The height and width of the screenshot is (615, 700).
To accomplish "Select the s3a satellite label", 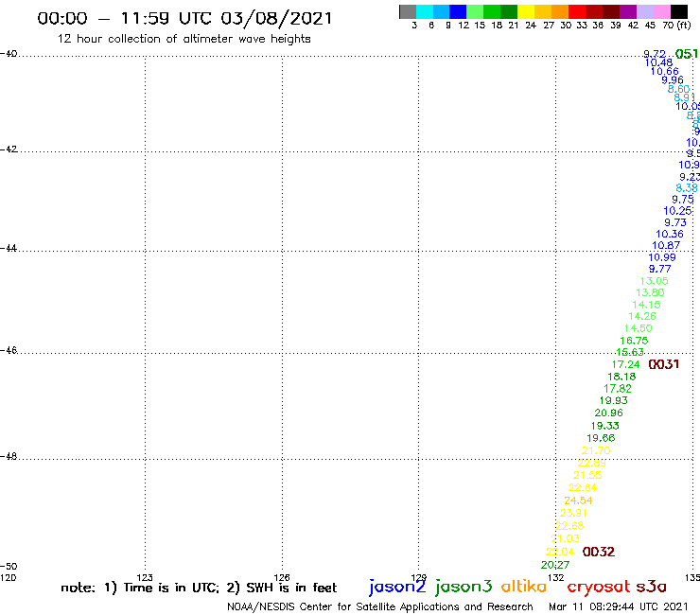I will (x=652, y=587).
